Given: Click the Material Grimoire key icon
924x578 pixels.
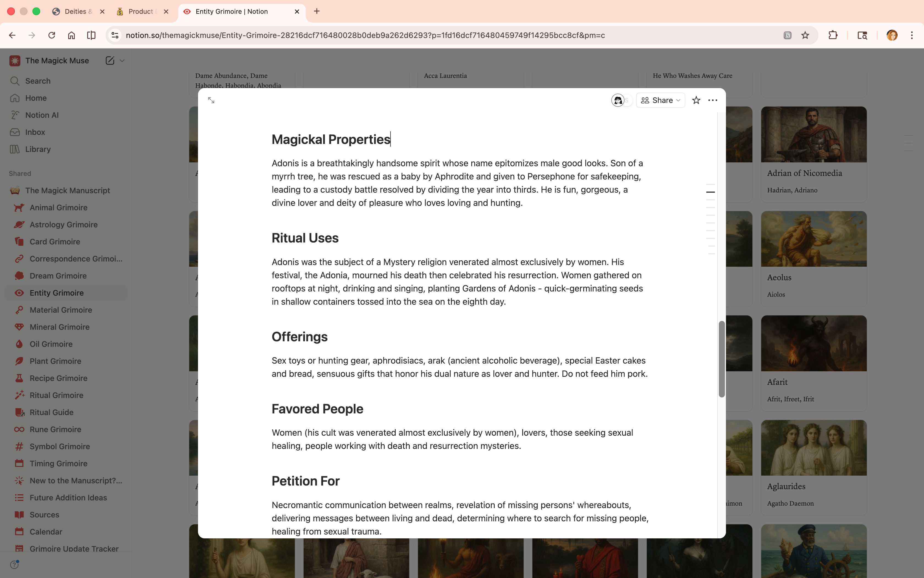Looking at the screenshot, I should 19,310.
